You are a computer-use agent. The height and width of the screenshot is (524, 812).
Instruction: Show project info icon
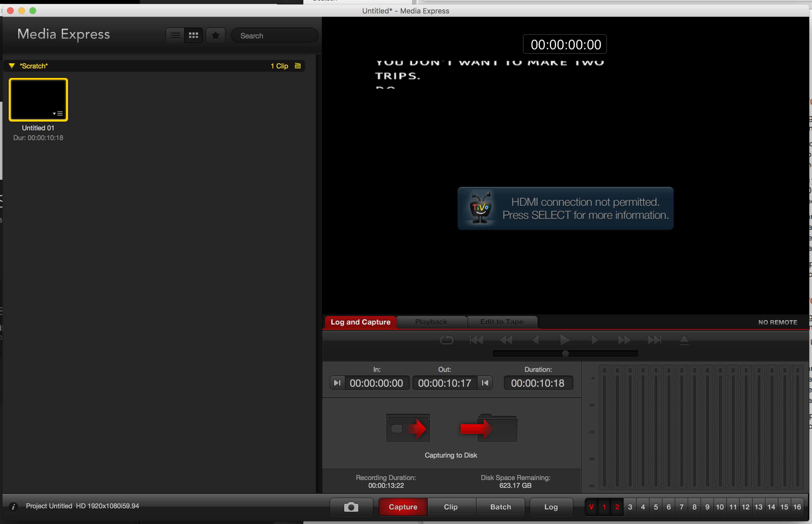coord(13,507)
